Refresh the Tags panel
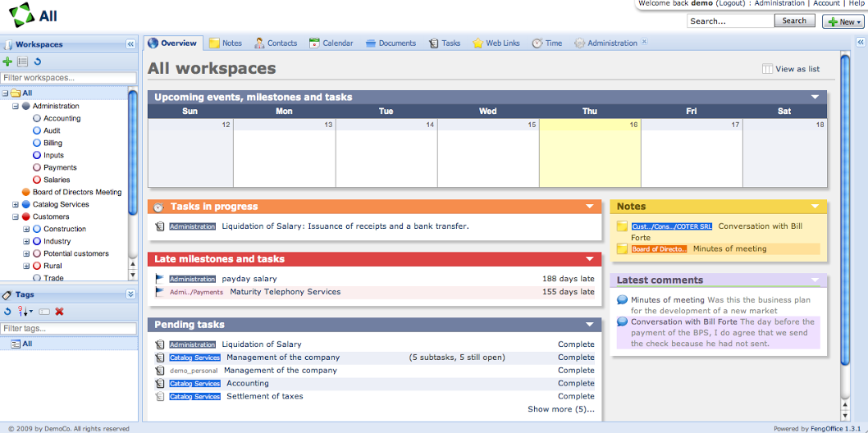868x433 pixels. (x=7, y=312)
